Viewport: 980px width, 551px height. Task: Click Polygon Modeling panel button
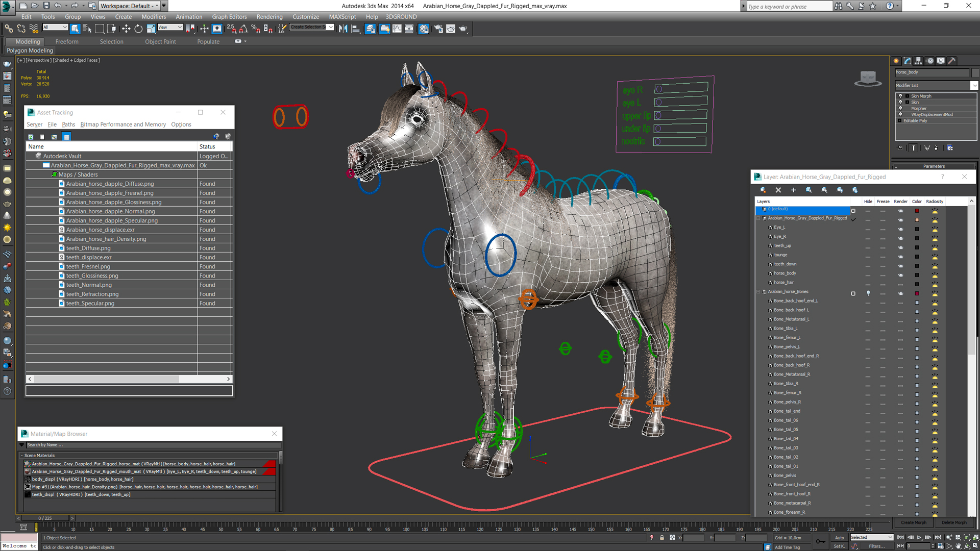click(x=30, y=51)
